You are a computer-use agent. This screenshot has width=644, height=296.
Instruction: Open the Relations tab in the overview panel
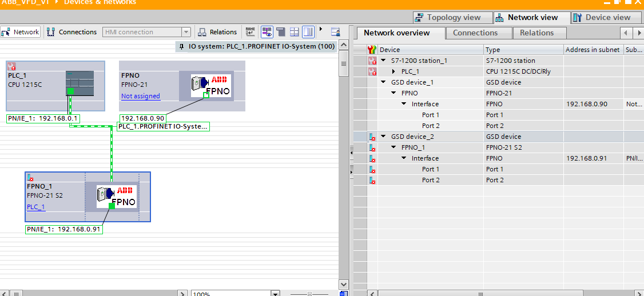539,33
